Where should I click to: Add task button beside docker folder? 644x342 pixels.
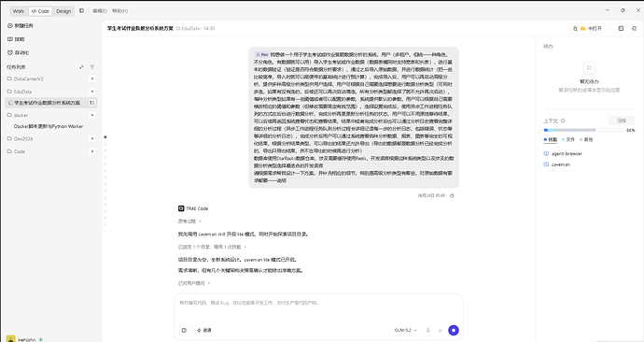(x=92, y=115)
